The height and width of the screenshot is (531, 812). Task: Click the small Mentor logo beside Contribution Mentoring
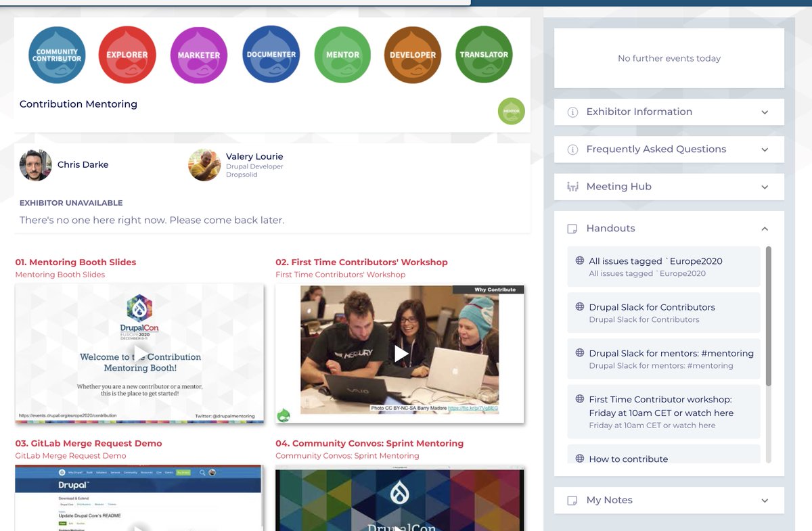512,111
